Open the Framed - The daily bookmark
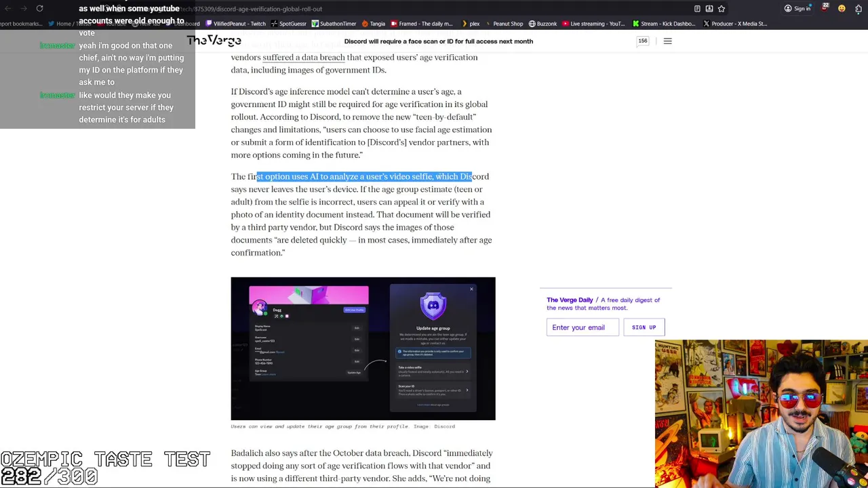 (421, 24)
